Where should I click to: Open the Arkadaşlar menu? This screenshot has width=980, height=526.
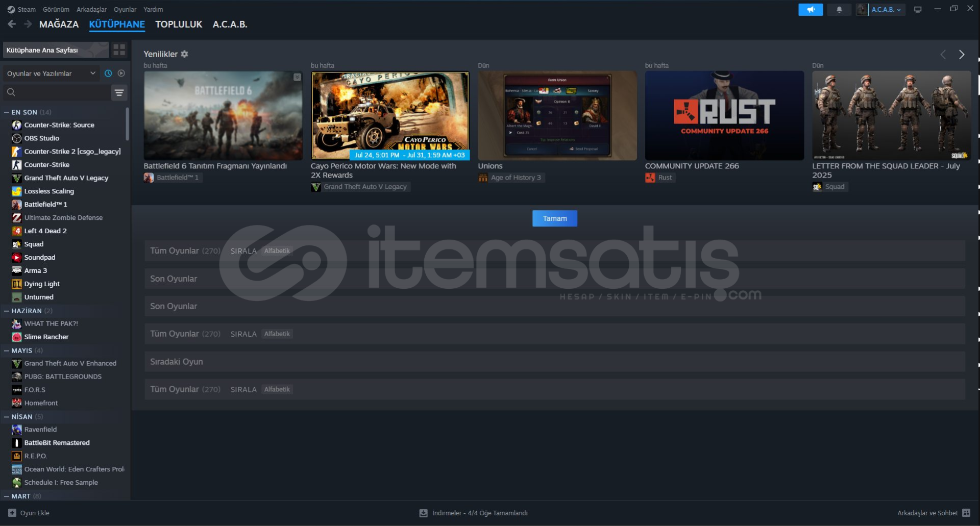[92, 9]
